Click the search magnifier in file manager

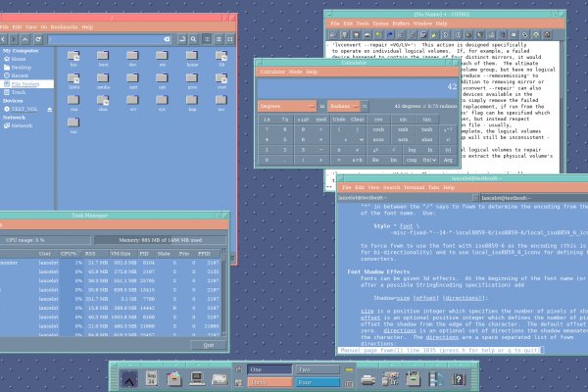point(193,39)
